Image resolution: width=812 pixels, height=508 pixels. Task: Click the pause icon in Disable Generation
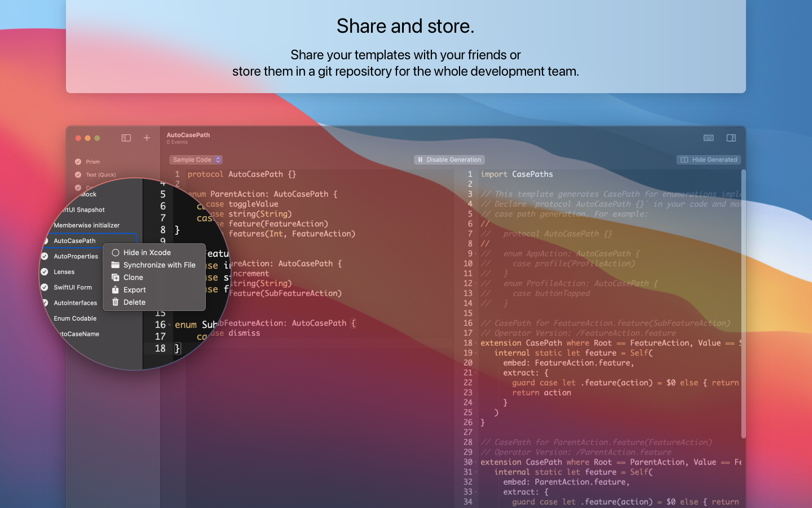[420, 159]
